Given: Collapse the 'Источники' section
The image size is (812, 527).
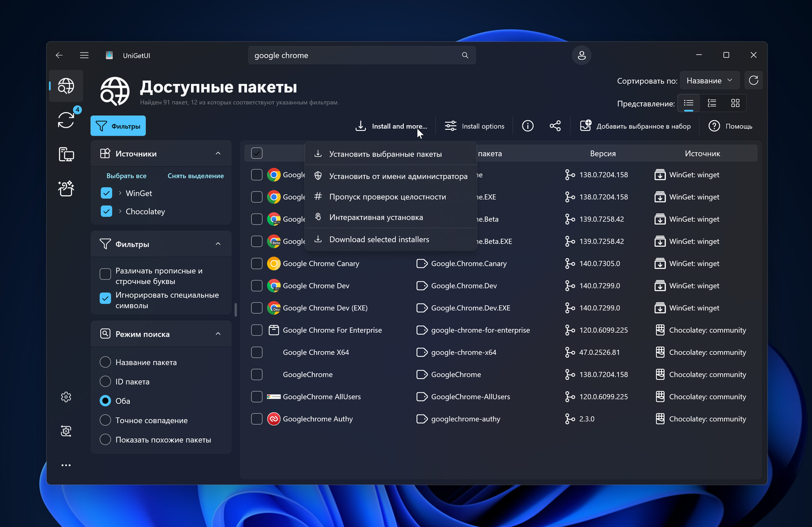Looking at the screenshot, I should pos(218,154).
